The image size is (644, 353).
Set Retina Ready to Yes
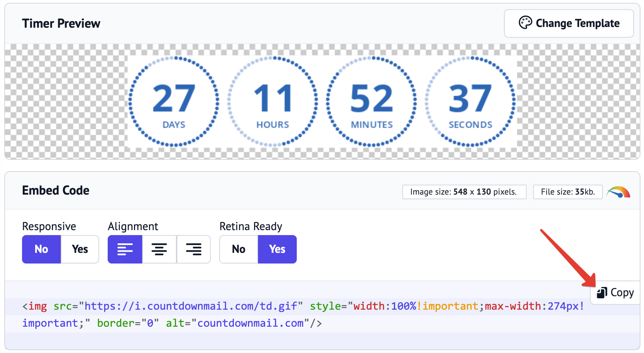pos(277,249)
